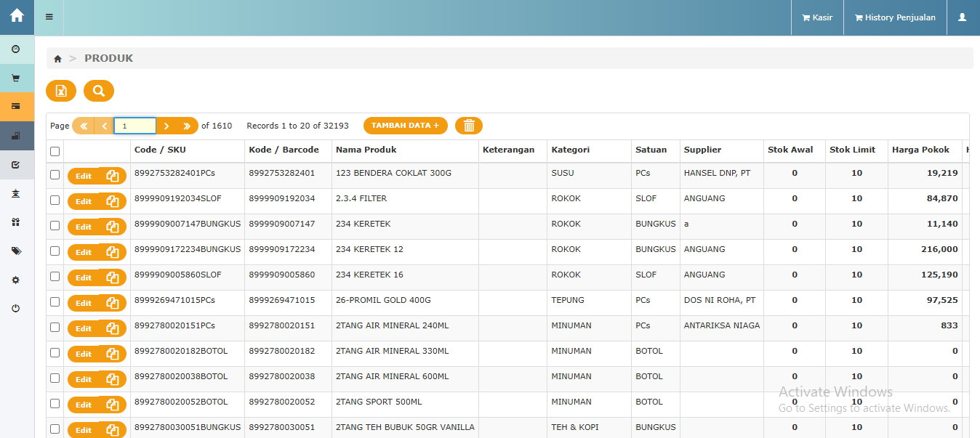This screenshot has height=438, width=980.
Task: Click the trash delete icon button
Action: [x=469, y=126]
